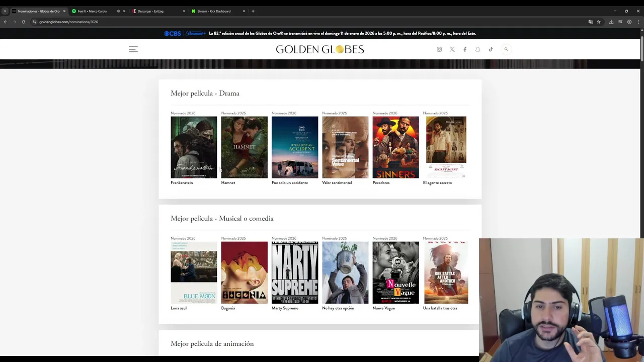Image resolution: width=644 pixels, height=362 pixels.
Task: Click the 'Fue solo un accidente' title
Action: coord(290,183)
